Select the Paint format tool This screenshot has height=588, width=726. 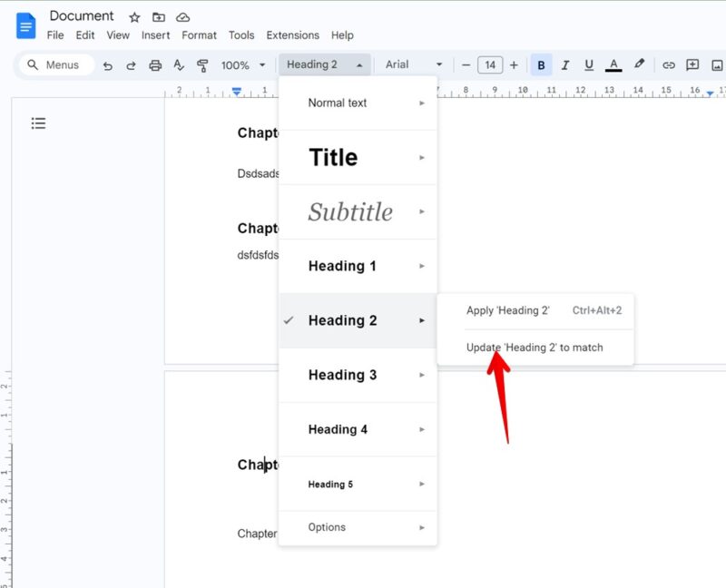pyautogui.click(x=202, y=64)
